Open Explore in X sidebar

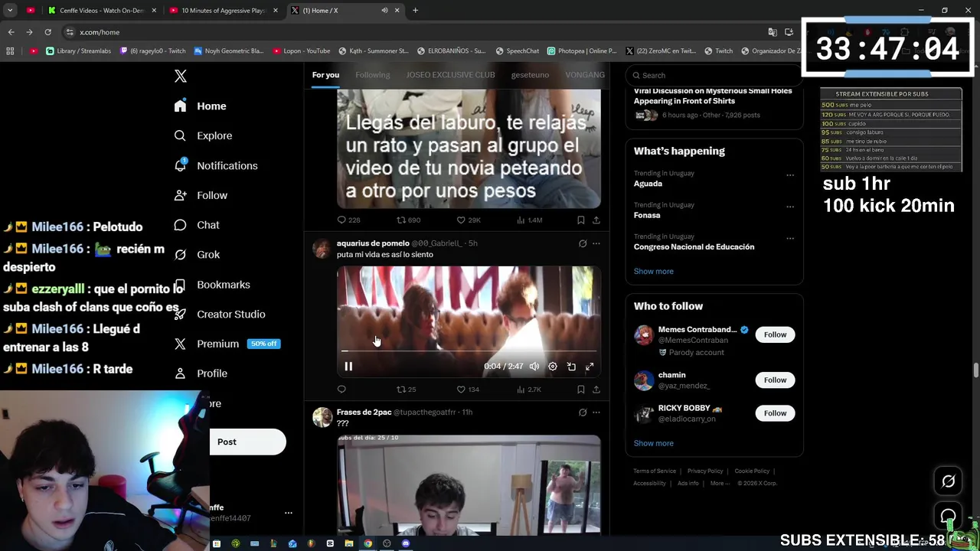pyautogui.click(x=203, y=135)
